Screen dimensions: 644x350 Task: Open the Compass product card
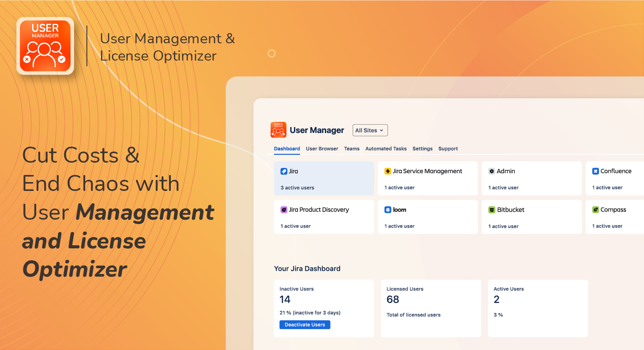point(615,217)
